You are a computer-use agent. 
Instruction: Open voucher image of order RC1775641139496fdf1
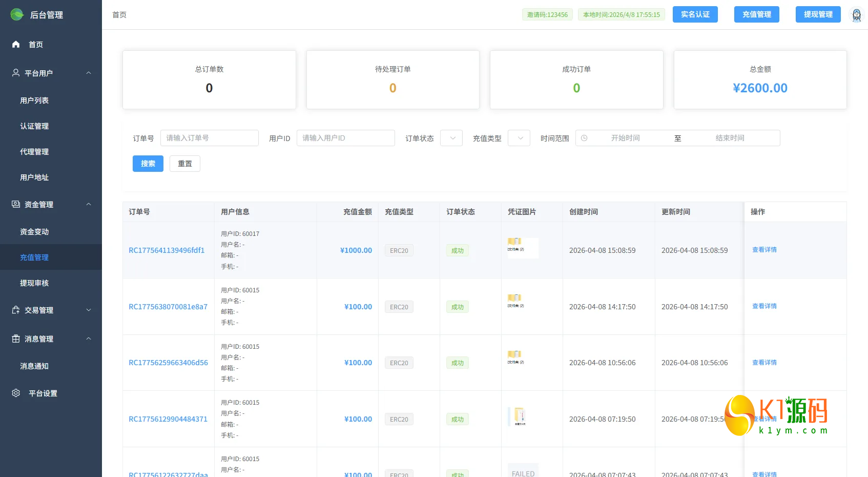click(523, 248)
